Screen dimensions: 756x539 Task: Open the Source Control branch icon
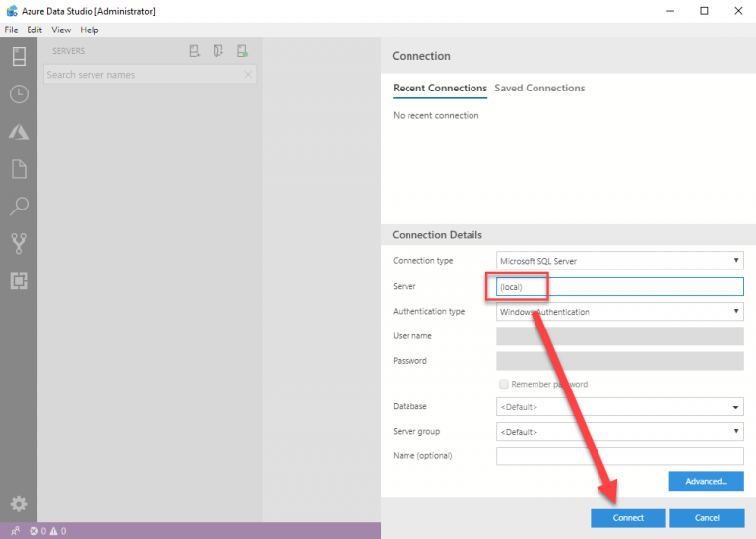(19, 244)
